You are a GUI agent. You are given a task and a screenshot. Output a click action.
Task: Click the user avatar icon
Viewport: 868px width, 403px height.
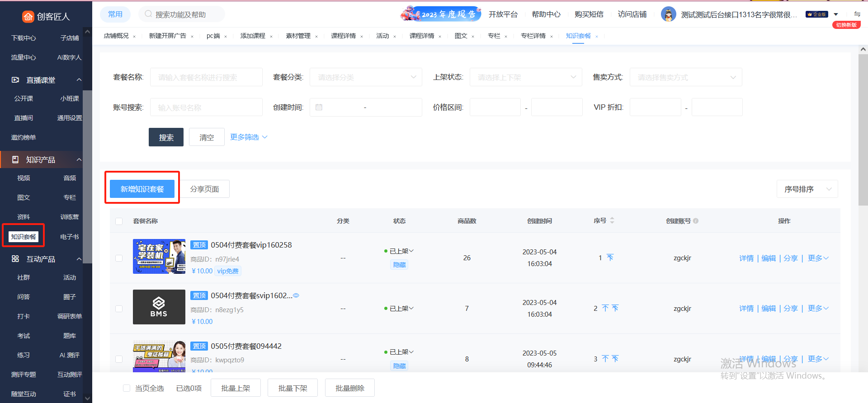(668, 14)
